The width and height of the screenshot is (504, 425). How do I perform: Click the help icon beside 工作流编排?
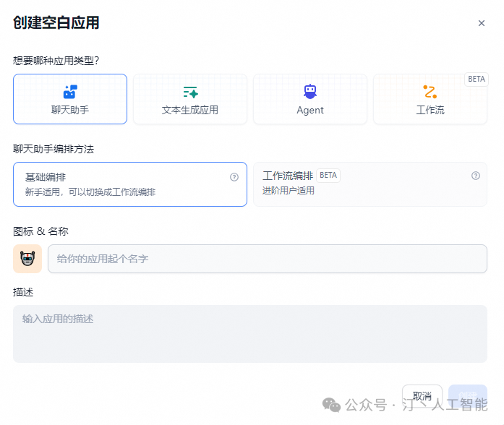point(476,176)
